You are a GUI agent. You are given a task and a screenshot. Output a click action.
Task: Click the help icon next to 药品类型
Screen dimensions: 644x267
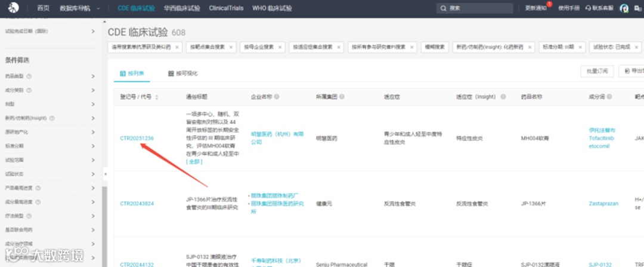pyautogui.click(x=29, y=76)
